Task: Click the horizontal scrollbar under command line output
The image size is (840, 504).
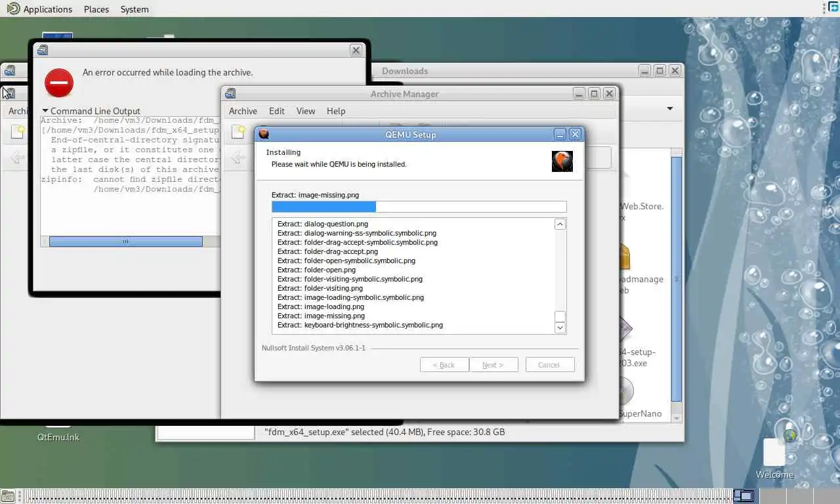Action: (x=125, y=241)
